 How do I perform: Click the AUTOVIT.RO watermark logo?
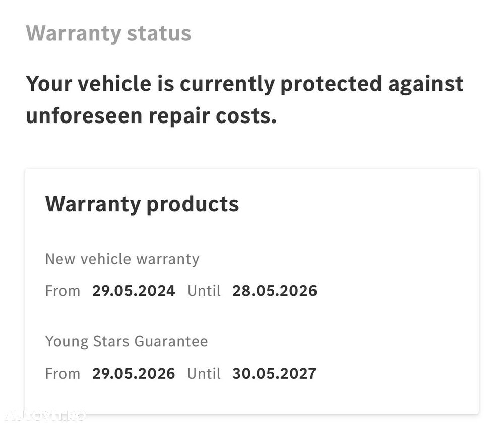click(x=44, y=415)
